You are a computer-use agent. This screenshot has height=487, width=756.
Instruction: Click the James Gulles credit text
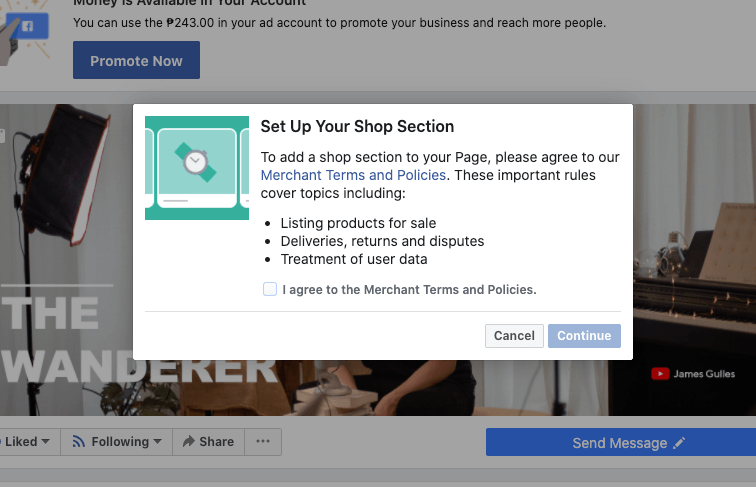point(705,374)
